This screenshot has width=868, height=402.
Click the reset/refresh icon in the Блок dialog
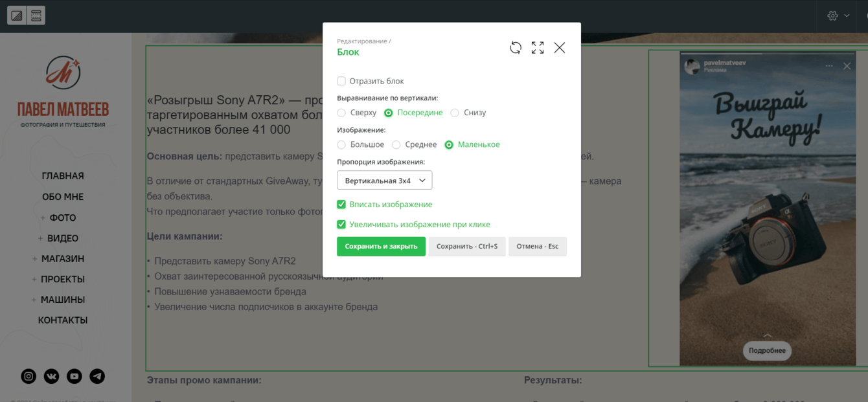516,47
